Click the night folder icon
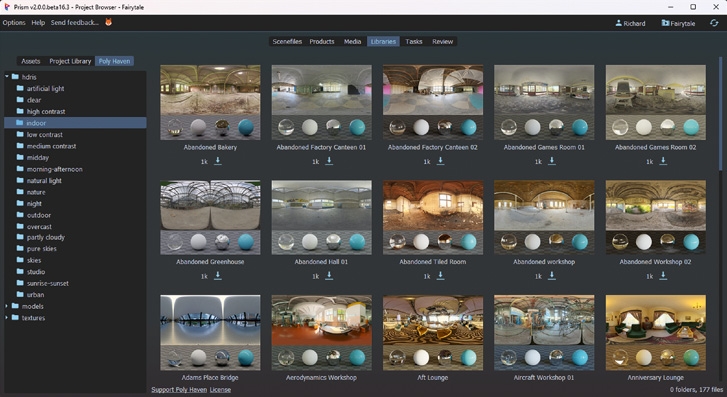The image size is (727, 397). [20, 203]
